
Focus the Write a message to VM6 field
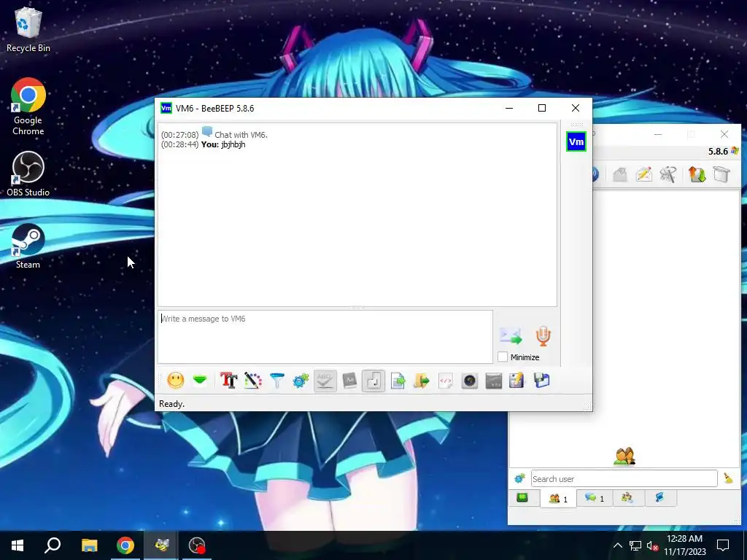325,337
